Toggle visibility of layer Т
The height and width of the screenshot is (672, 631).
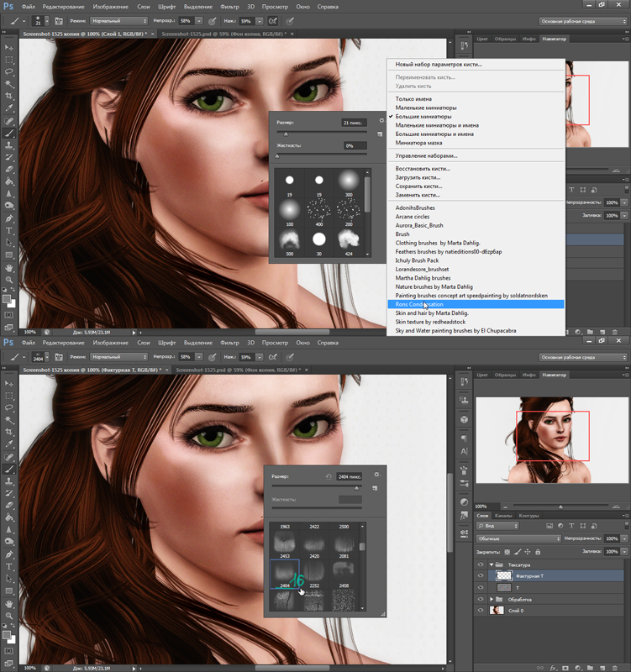coord(480,587)
